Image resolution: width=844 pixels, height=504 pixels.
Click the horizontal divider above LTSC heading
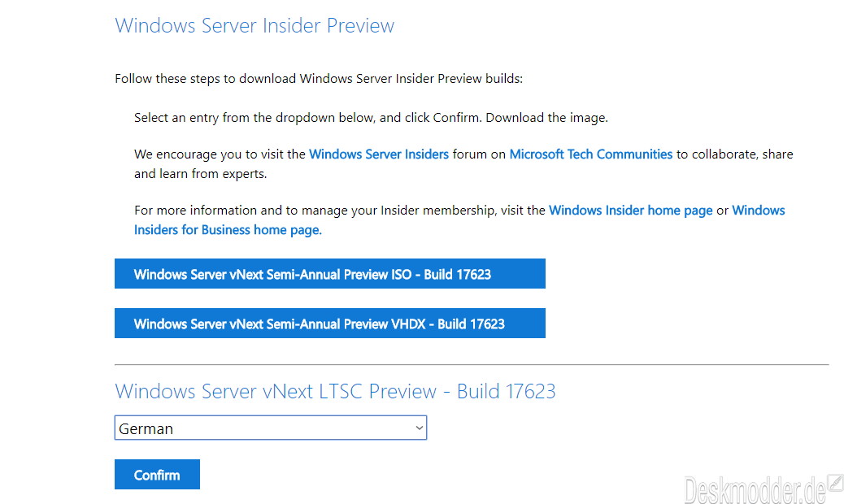[x=472, y=365]
